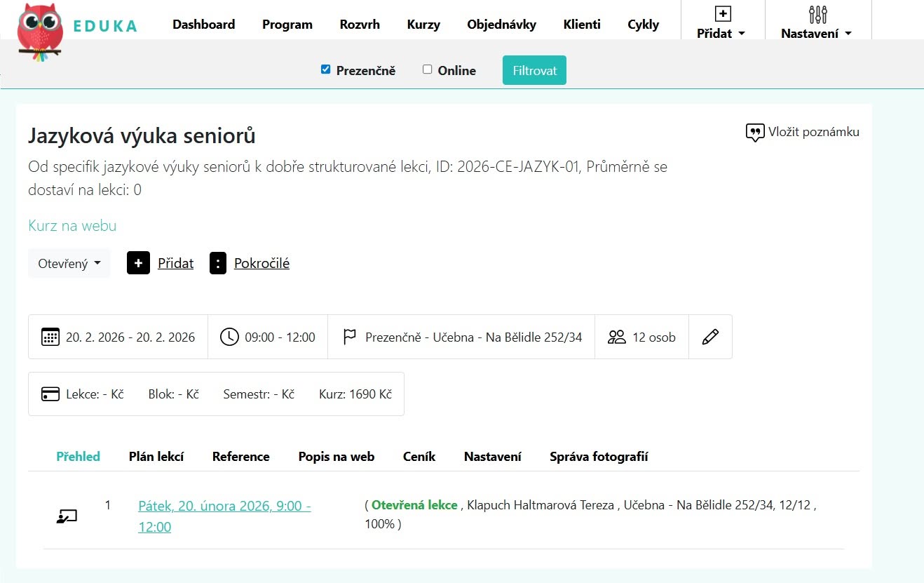Click the calendar icon by the date range
Viewport: 924px width, 583px height.
[50, 337]
